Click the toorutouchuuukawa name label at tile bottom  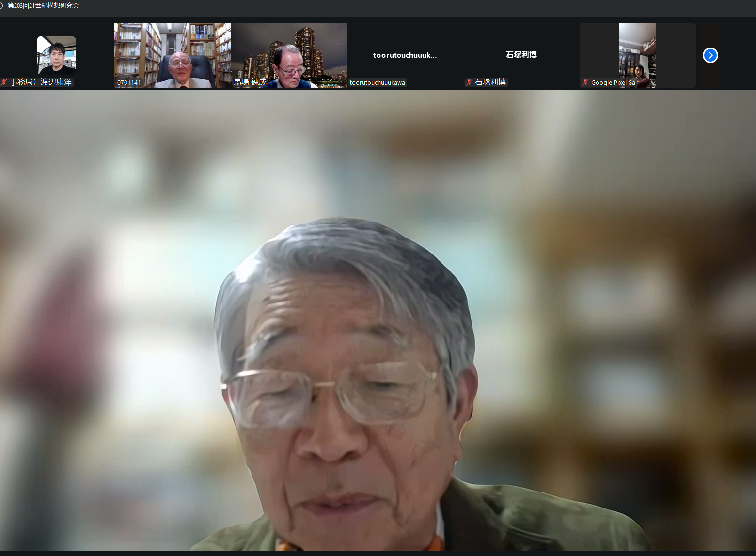377,83
